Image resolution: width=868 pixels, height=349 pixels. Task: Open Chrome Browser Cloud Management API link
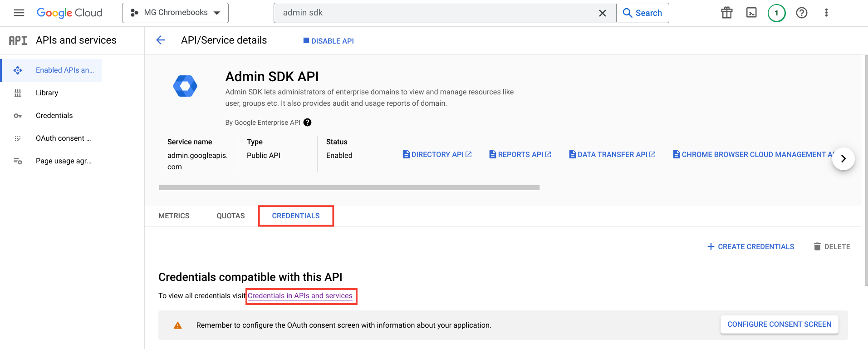click(753, 154)
